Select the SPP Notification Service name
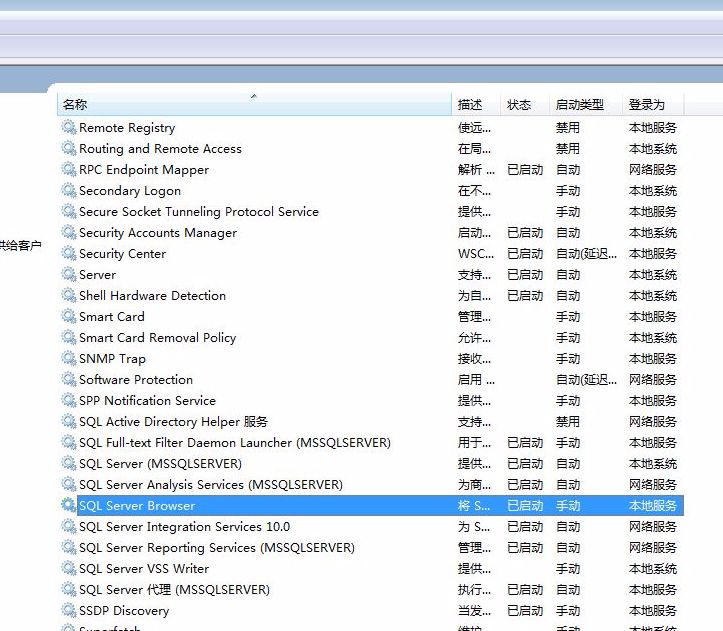723x631 pixels. click(x=147, y=400)
